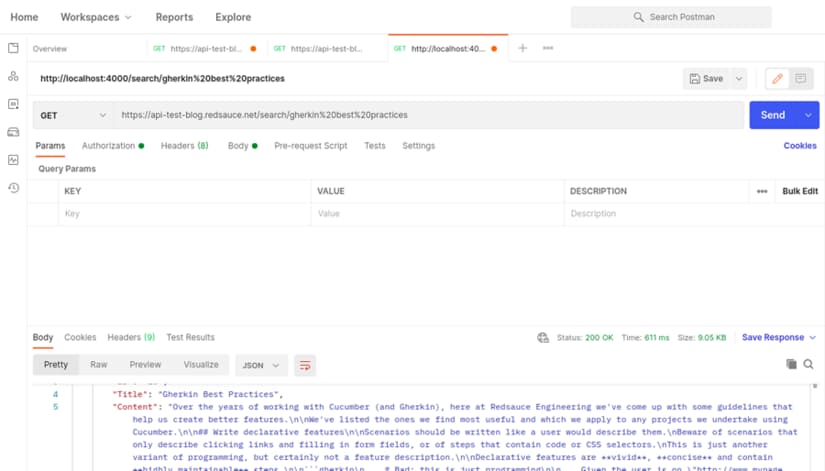Select second api-test-bl request tab
Image resolution: width=825 pixels, height=471 pixels.
click(326, 49)
